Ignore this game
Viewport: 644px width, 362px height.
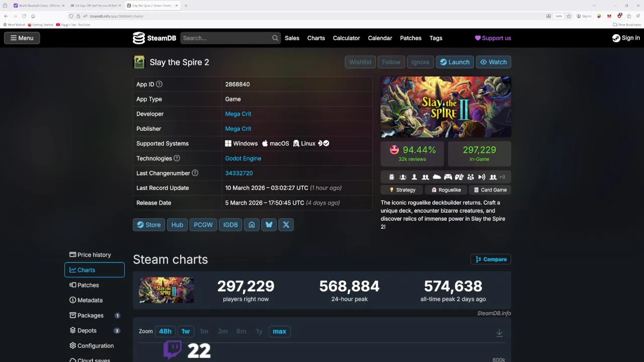coord(420,62)
